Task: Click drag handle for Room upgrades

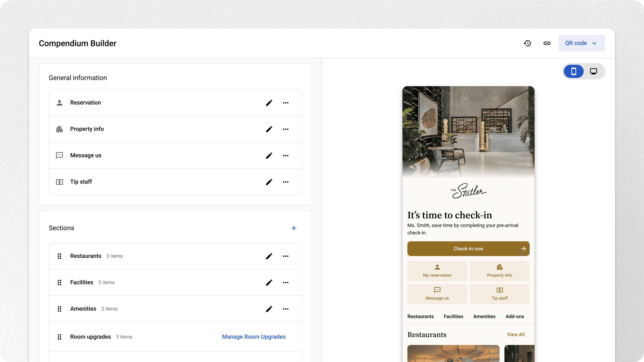Action: click(59, 337)
